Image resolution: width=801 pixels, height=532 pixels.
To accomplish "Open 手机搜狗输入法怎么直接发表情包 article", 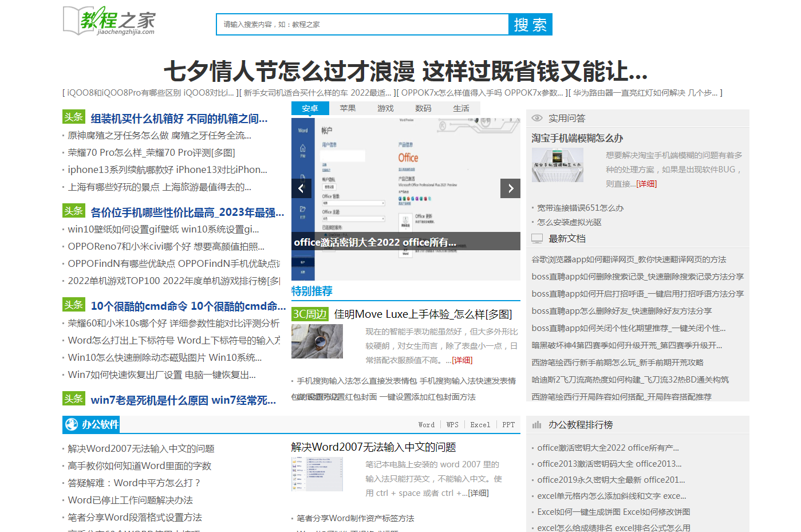I will coord(406,381).
